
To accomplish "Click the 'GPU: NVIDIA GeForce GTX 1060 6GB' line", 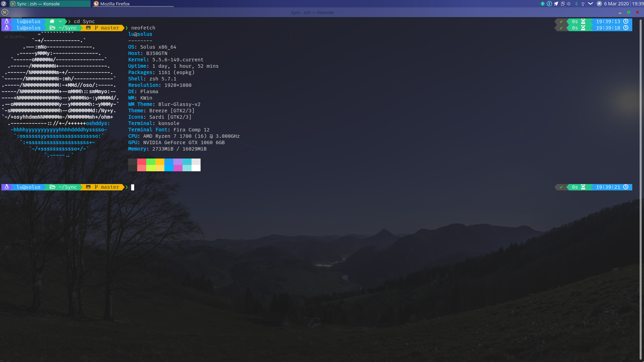I will [176, 142].
